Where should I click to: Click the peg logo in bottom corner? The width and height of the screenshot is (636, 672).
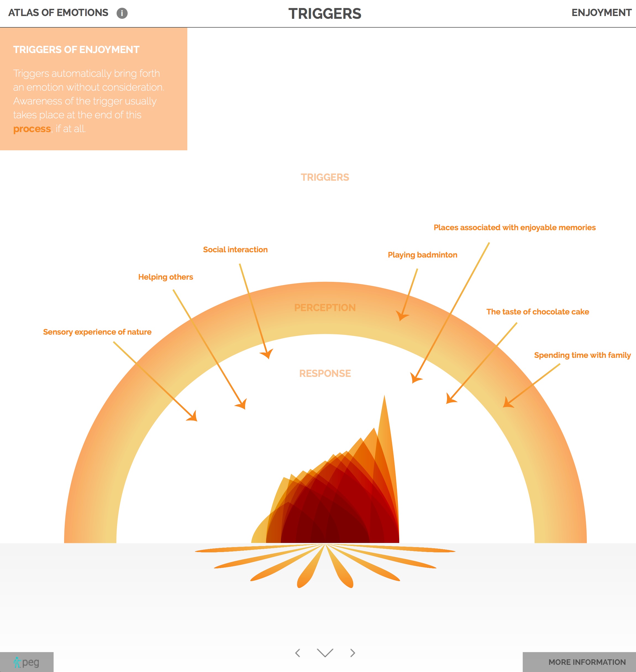coord(27,662)
